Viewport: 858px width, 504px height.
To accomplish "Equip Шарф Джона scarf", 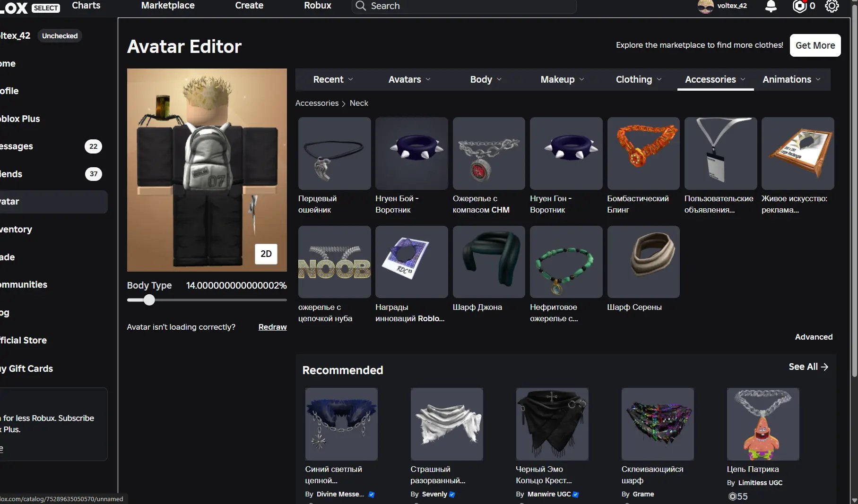I will 489,262.
